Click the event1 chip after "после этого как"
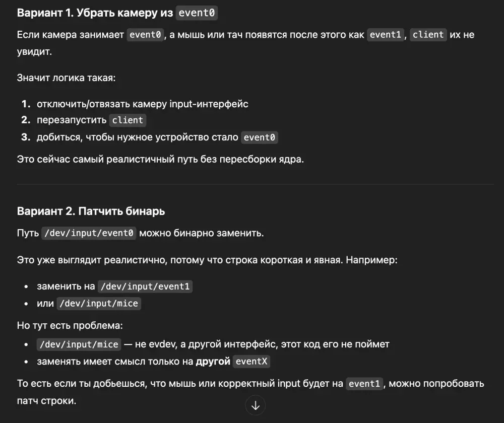The height and width of the screenshot is (423, 504). pos(386,35)
